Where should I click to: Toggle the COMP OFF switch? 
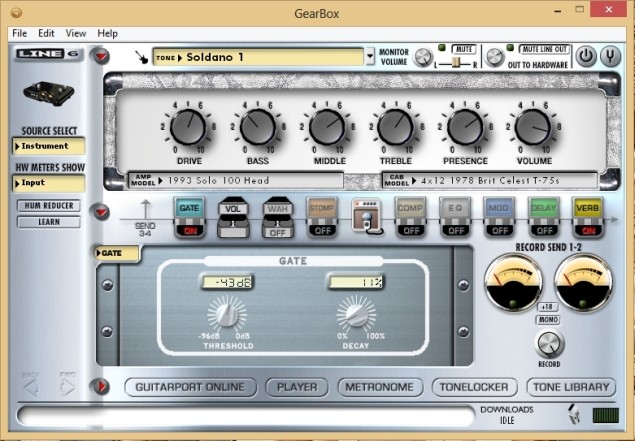pyautogui.click(x=411, y=230)
